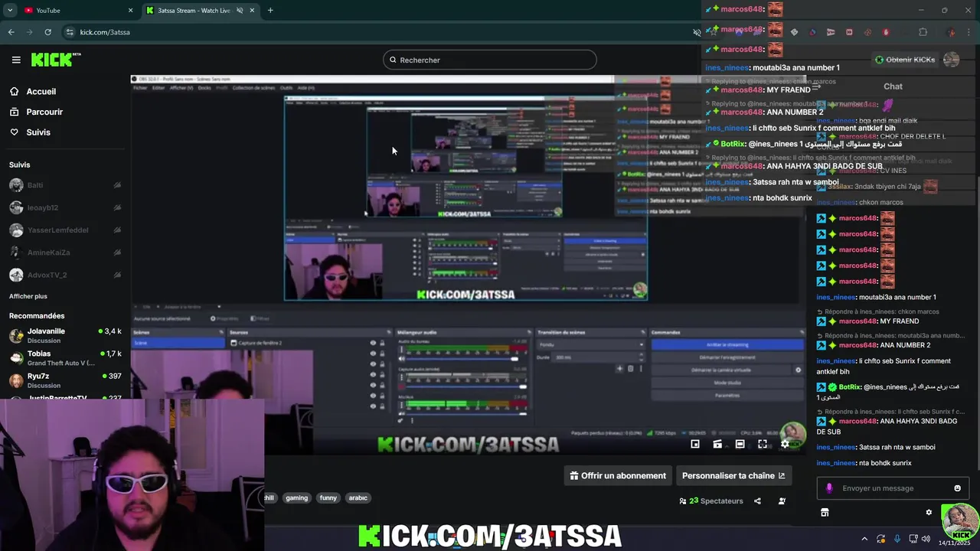Screen dimensions: 980x551
Task: Delete transition with trash icon in OBS
Action: (630, 369)
